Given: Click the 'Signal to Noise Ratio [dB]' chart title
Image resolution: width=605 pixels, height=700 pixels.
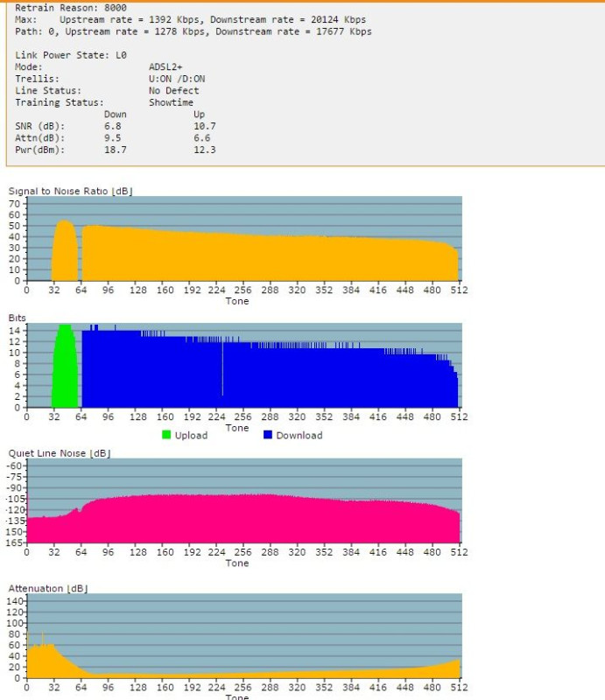Looking at the screenshot, I should click(x=71, y=191).
